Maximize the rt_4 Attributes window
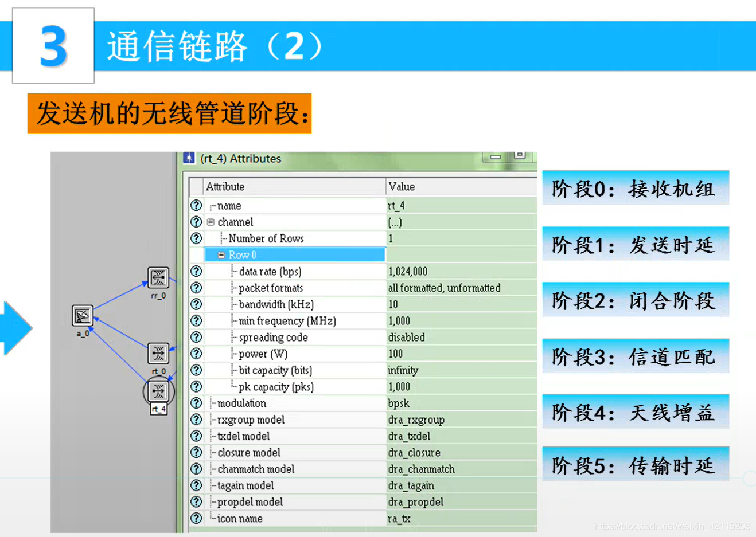756x537 pixels. pos(520,156)
